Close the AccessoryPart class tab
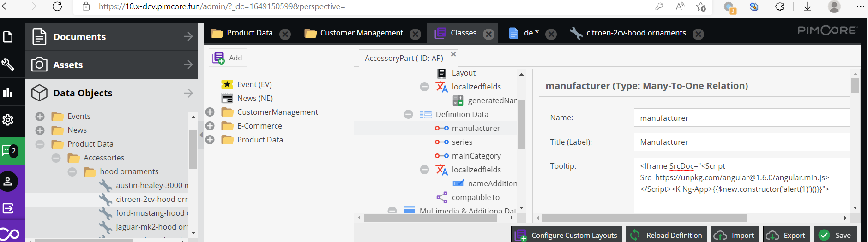868x242 pixels. 453,54
